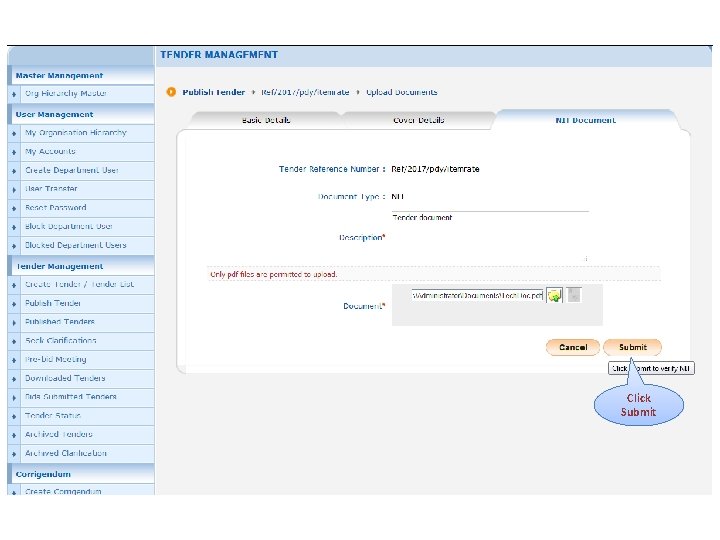This screenshot has height=540, width=720.
Task: Click the Description text area
Action: pos(490,237)
